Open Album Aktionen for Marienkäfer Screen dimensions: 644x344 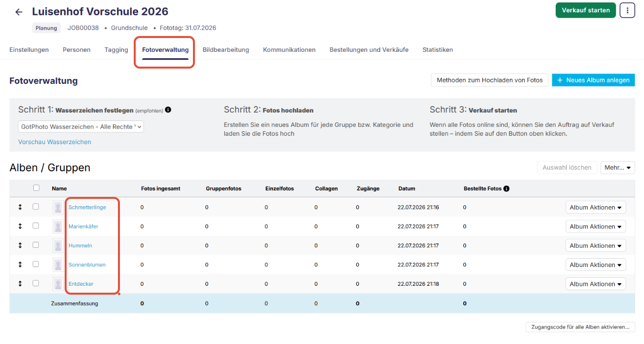click(x=596, y=227)
